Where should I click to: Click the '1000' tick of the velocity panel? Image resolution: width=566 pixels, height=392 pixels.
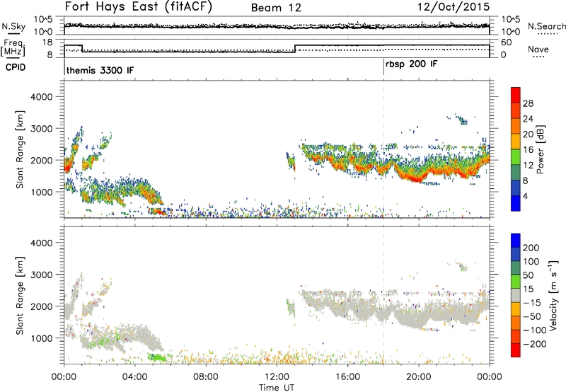coord(42,338)
